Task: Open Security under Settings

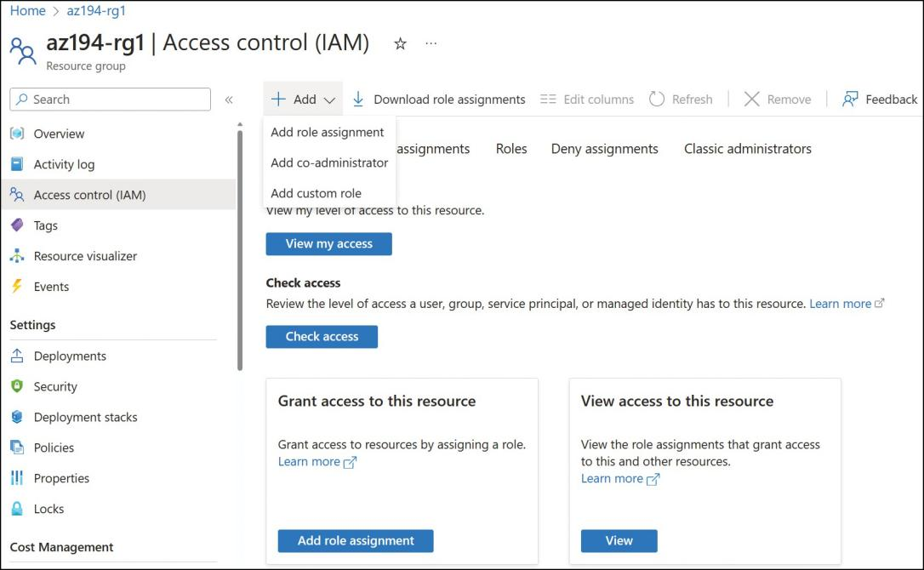Action: point(55,386)
